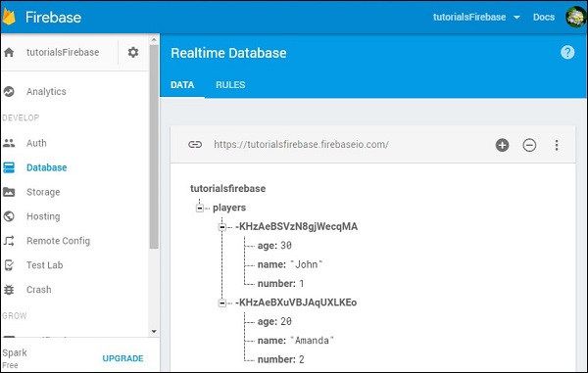Click the Test Lab phone icon
The image size is (588, 373).
point(9,265)
